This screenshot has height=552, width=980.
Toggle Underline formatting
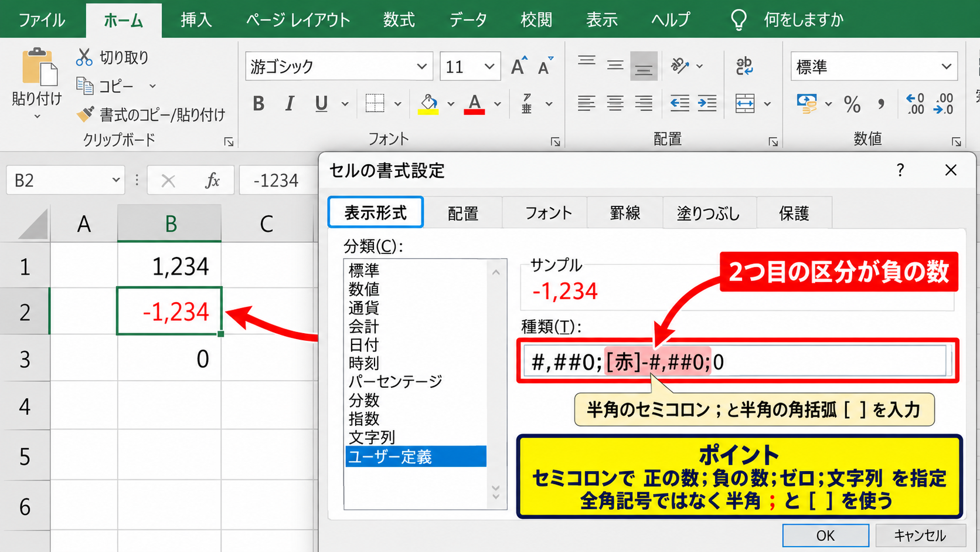point(321,104)
